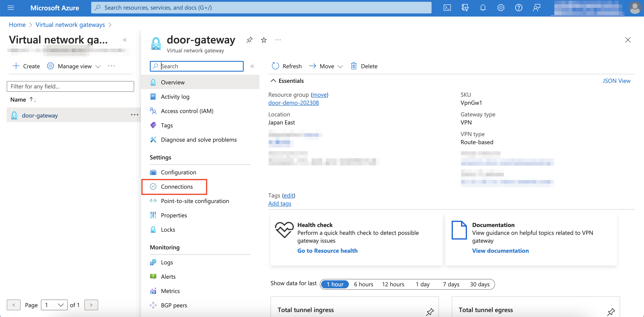Go to Resource health from Health check

coord(328,251)
